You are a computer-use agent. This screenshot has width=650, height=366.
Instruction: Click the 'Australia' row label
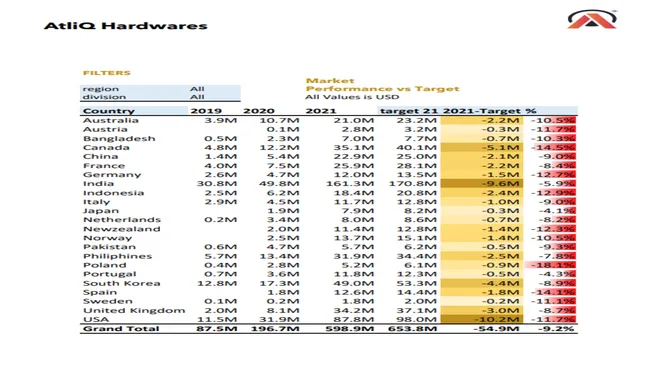click(111, 120)
